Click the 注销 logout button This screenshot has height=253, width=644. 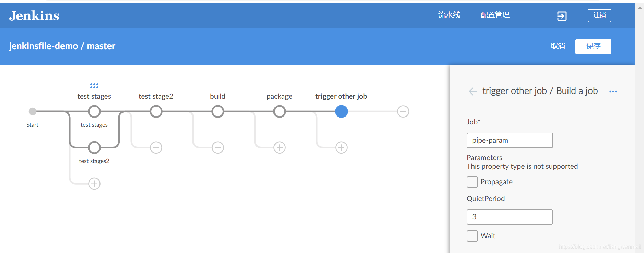tap(599, 15)
